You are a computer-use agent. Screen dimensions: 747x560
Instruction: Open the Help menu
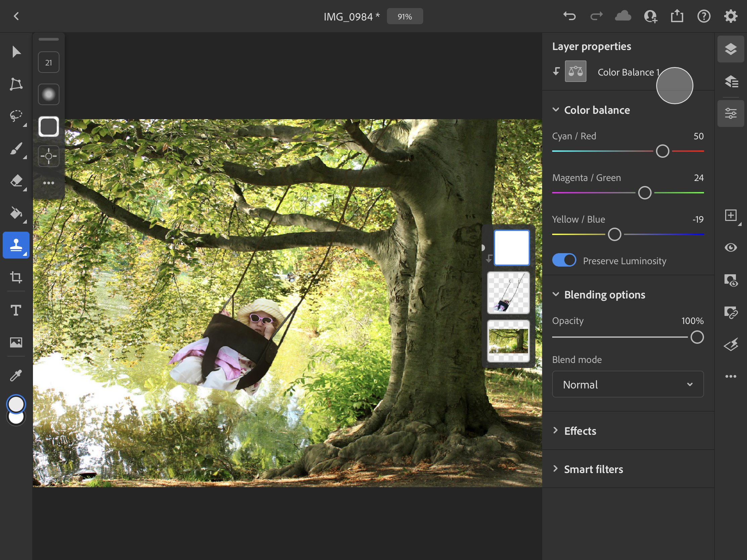704,16
